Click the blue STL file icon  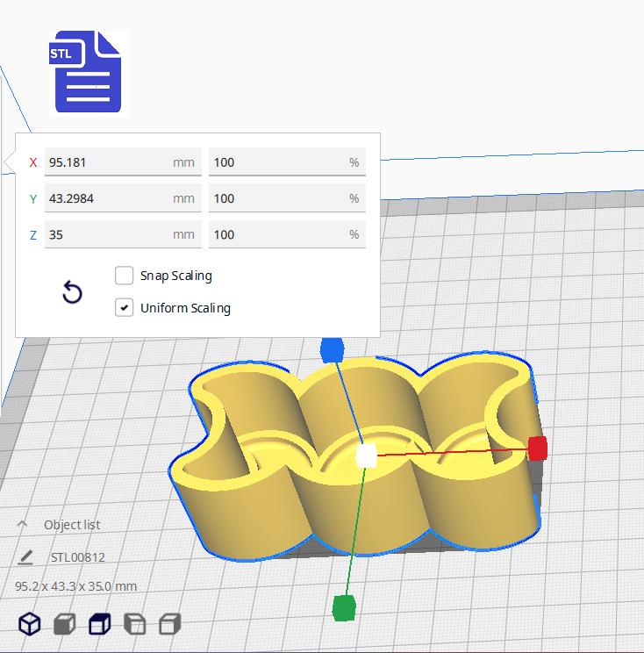tap(89, 72)
